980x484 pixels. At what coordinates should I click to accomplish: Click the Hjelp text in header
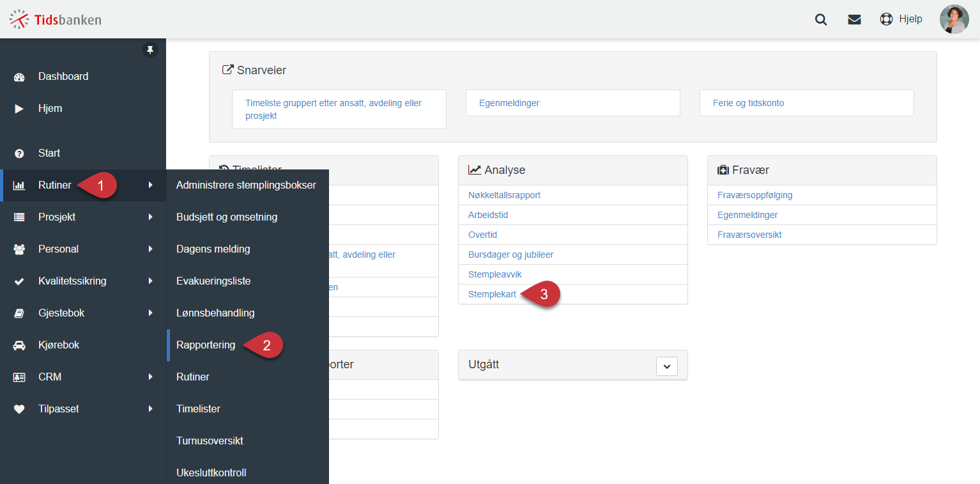click(x=910, y=19)
